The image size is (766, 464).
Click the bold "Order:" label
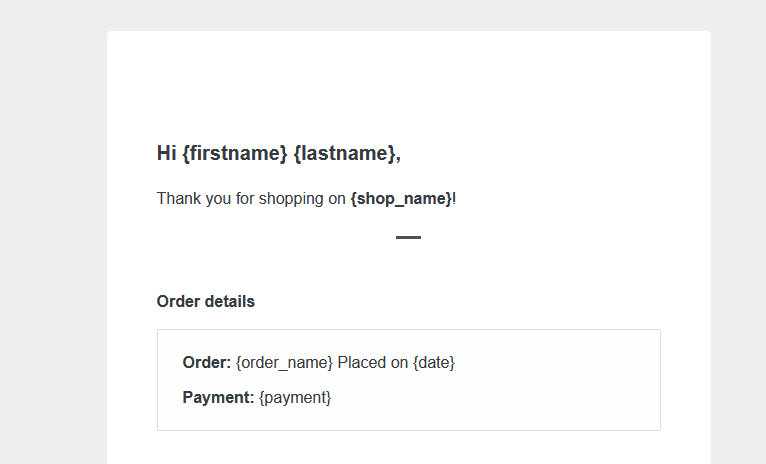[207, 362]
